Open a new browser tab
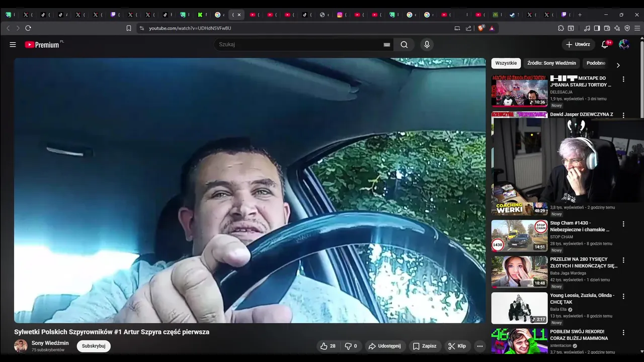This screenshot has height=362, width=644. tap(580, 15)
